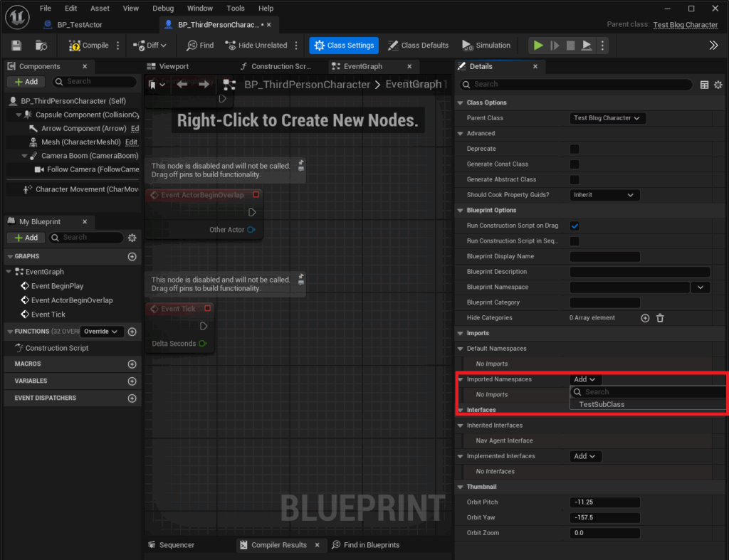This screenshot has height=560, width=729.
Task: Open play options menu dots
Action: point(602,45)
